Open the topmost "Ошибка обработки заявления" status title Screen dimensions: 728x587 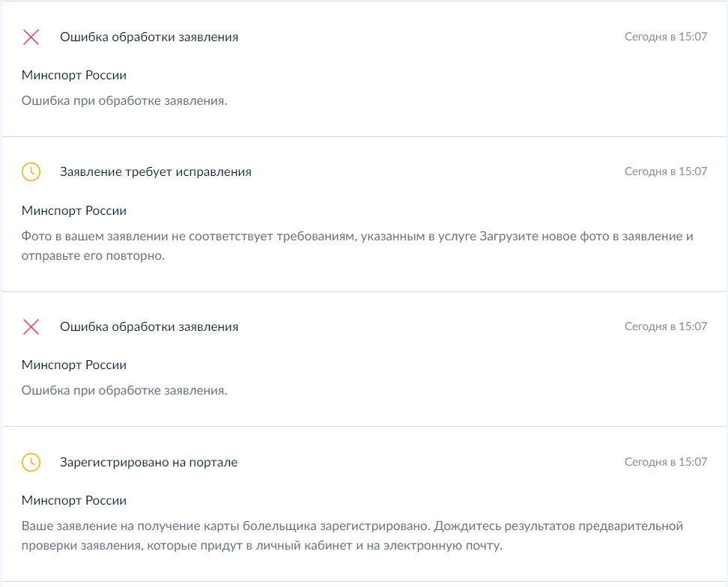[x=149, y=37]
